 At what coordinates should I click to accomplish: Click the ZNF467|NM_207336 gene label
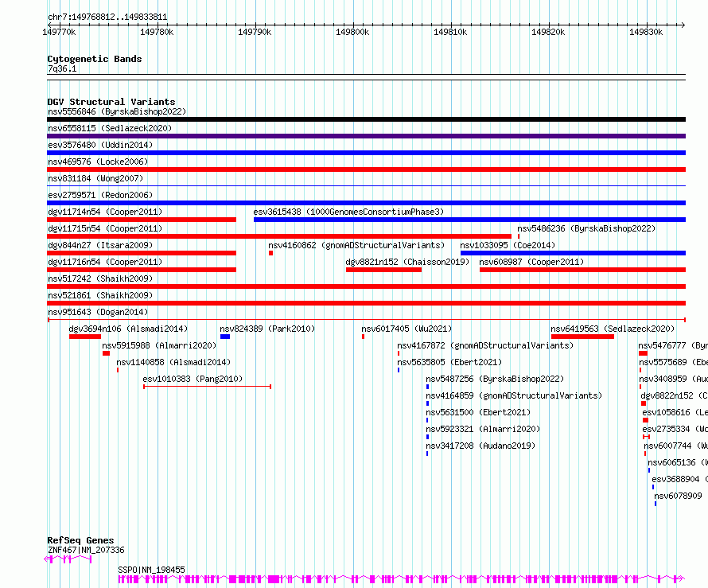click(x=86, y=550)
